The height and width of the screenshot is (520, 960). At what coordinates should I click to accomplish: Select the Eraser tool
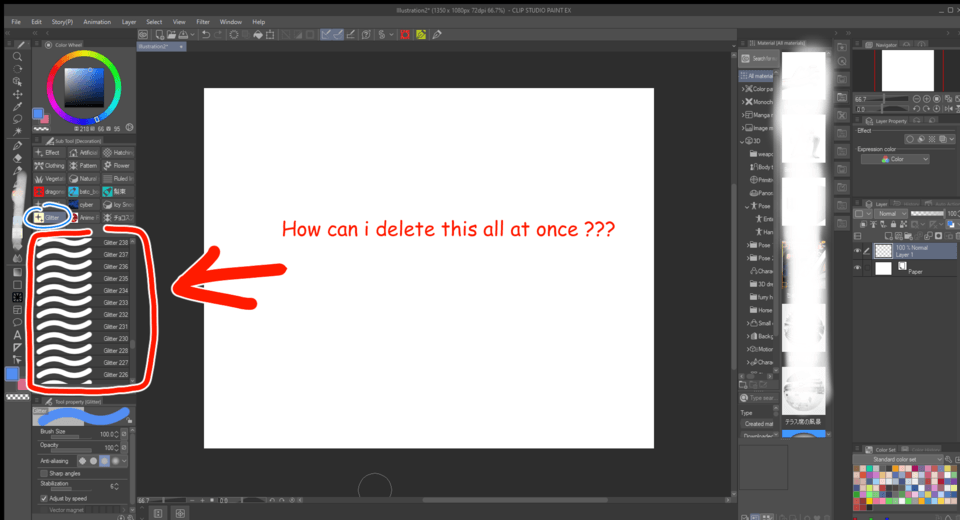point(17,158)
